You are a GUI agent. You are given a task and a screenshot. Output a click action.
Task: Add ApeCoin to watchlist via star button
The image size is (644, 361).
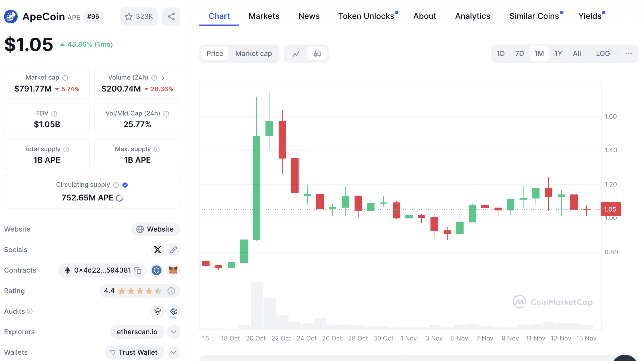point(139,17)
